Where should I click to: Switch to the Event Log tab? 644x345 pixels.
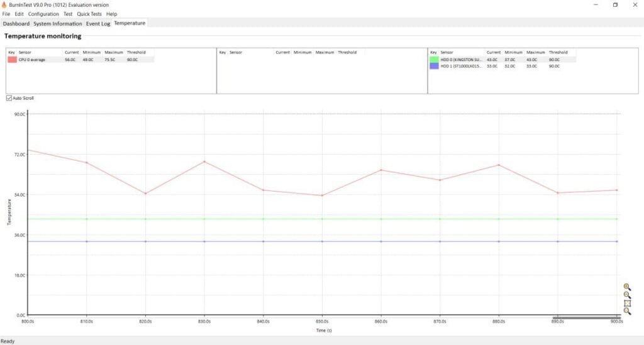tap(98, 24)
